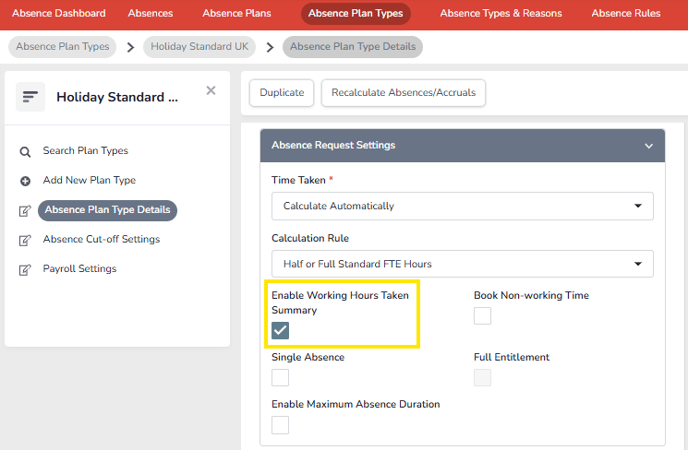
Task: Go to Holiday Standard UK breadcrumb
Action: click(200, 46)
